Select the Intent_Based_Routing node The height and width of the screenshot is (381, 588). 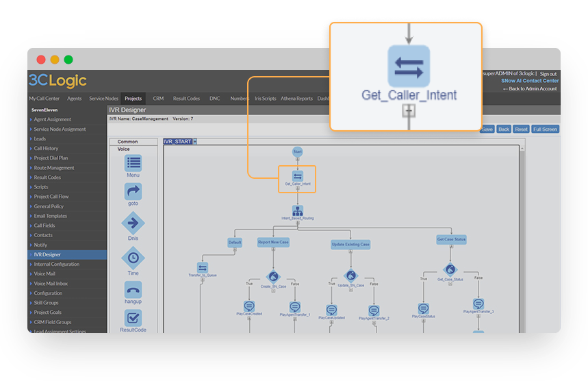click(297, 210)
